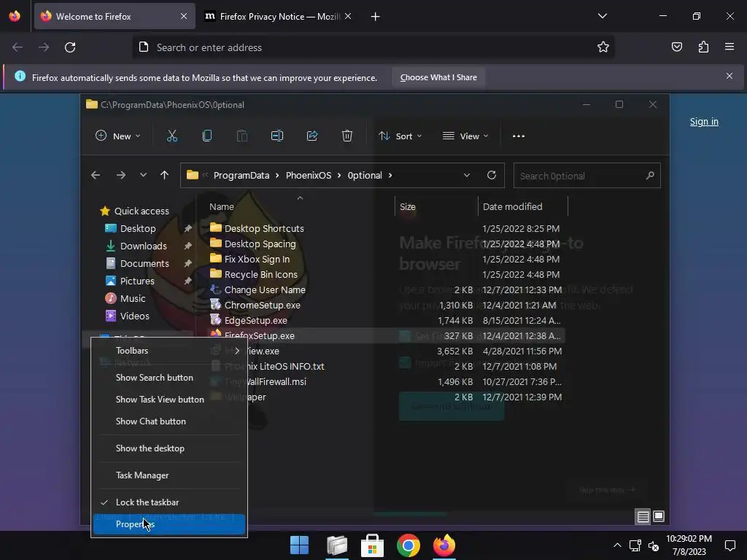Screen dimensions: 747x560
Task: Select the Recycle Bin Icons folder
Action: coord(260,275)
